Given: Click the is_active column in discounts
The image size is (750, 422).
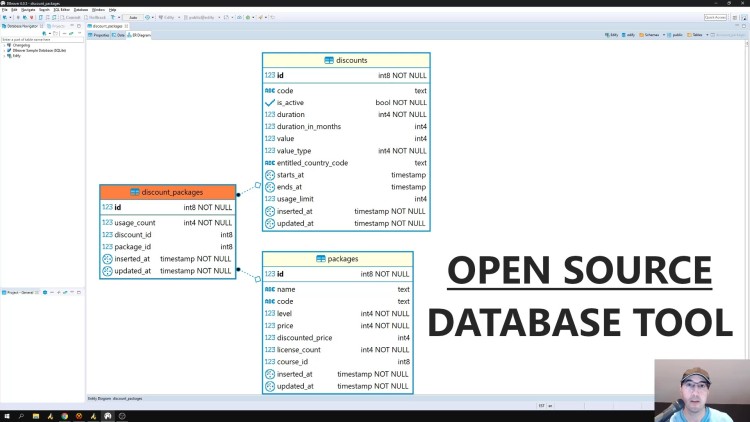Looking at the screenshot, I should point(346,102).
